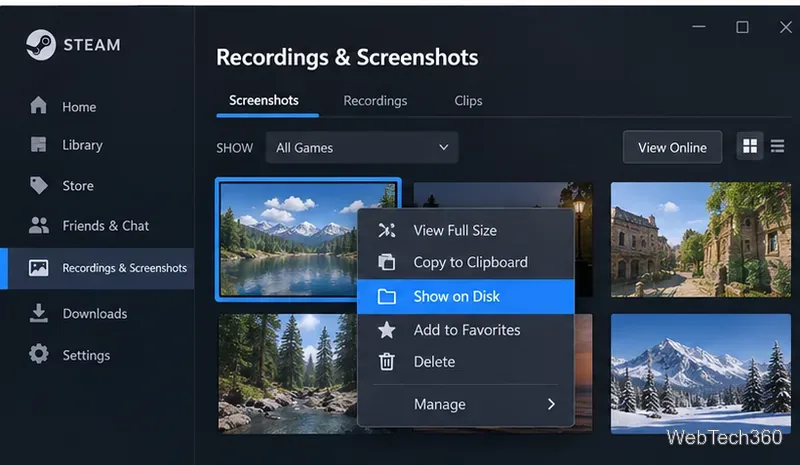Viewport: 800px width, 465px height.
Task: Choose Delete from the context menu
Action: pyautogui.click(x=466, y=361)
